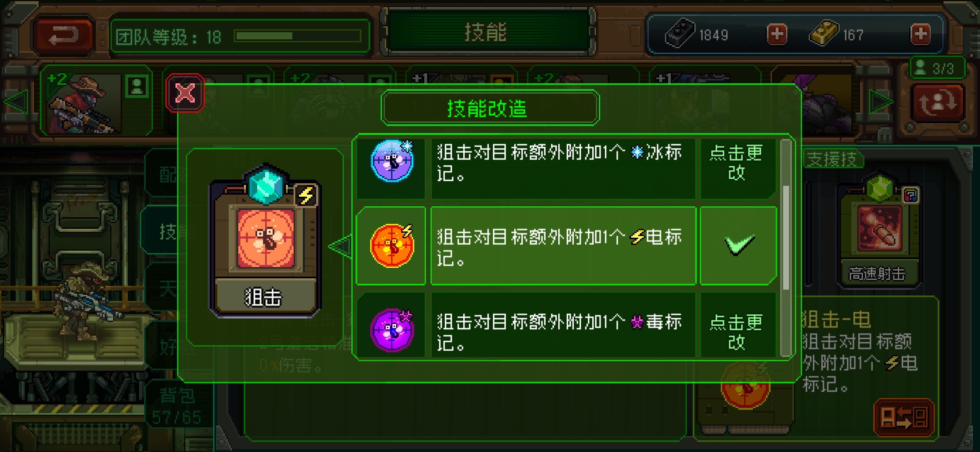Click the team level progress bar
This screenshot has height=452, width=980.
tap(298, 36)
